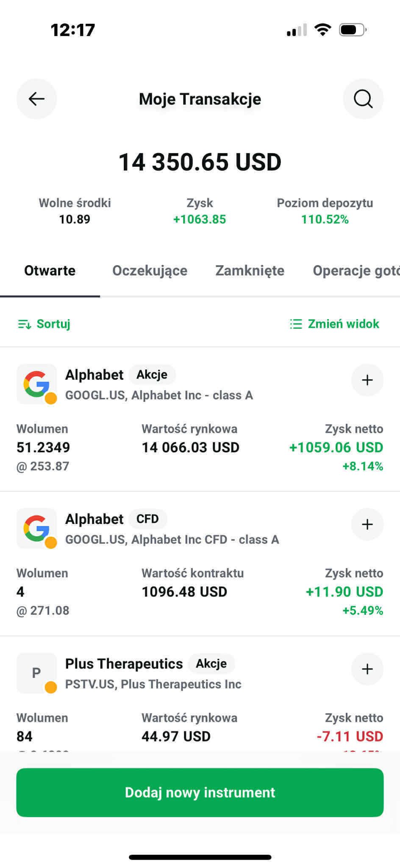
Task: Add to Alphabet Akcje position with plus
Action: tap(367, 380)
